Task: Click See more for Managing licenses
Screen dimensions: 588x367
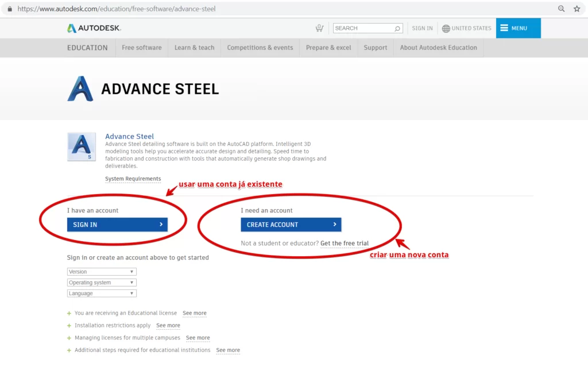Action: point(198,338)
